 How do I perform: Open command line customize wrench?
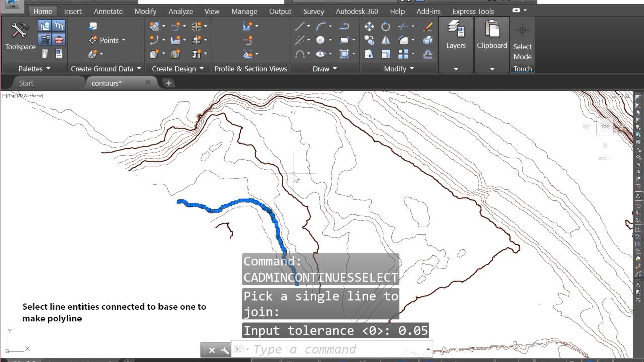pyautogui.click(x=224, y=350)
